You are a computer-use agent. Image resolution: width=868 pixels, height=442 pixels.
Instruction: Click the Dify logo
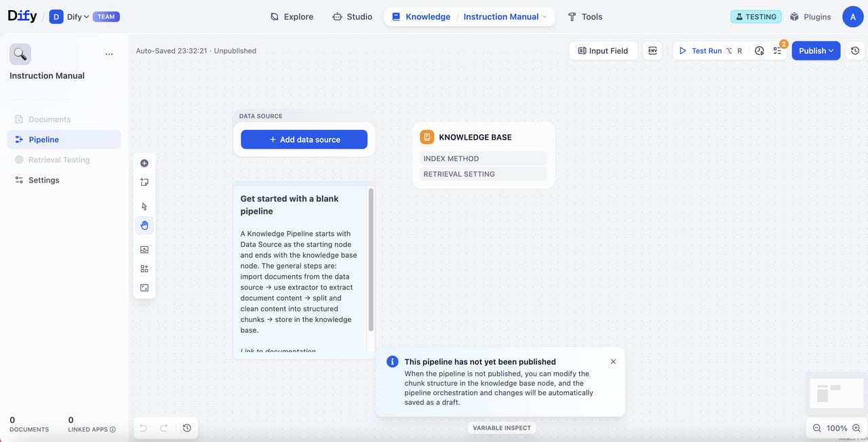point(22,16)
